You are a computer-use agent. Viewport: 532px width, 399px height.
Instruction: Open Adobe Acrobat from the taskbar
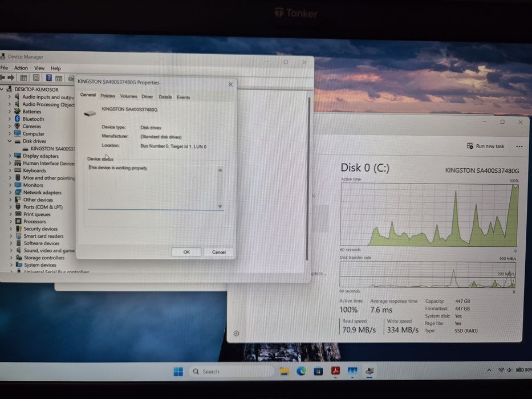pyautogui.click(x=335, y=371)
